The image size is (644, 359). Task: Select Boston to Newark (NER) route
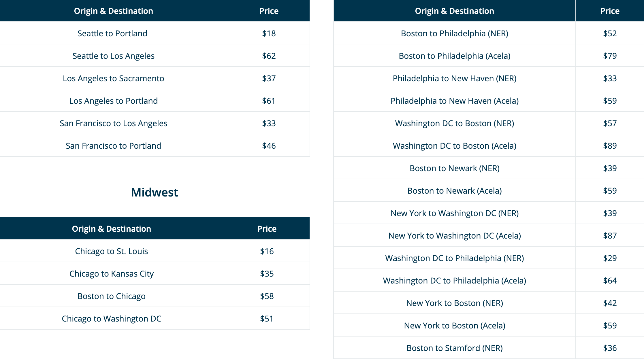click(455, 168)
